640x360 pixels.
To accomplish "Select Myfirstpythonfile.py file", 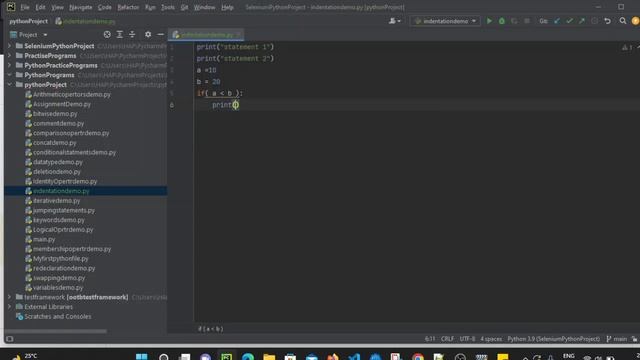I will [61, 258].
